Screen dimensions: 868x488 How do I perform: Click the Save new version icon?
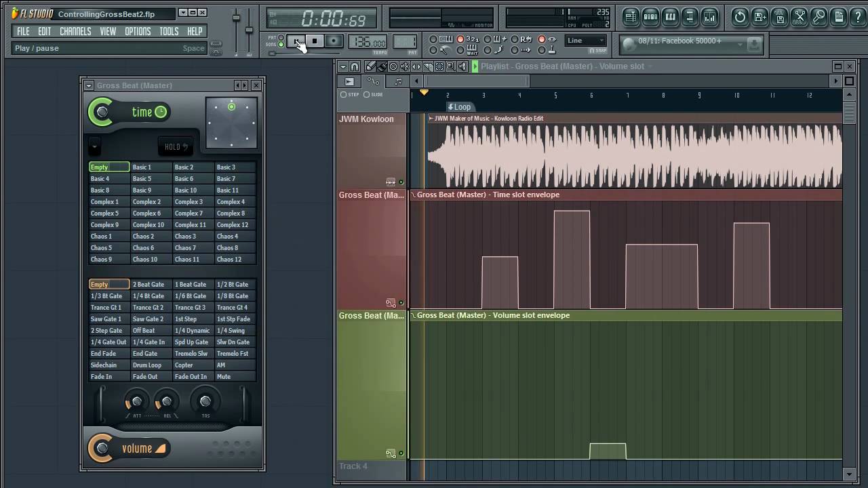[x=759, y=16]
